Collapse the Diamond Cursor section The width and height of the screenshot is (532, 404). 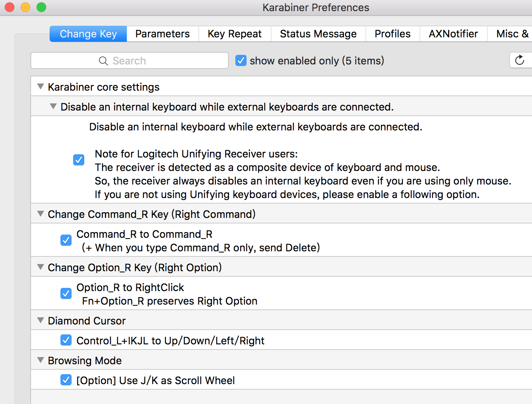(41, 320)
